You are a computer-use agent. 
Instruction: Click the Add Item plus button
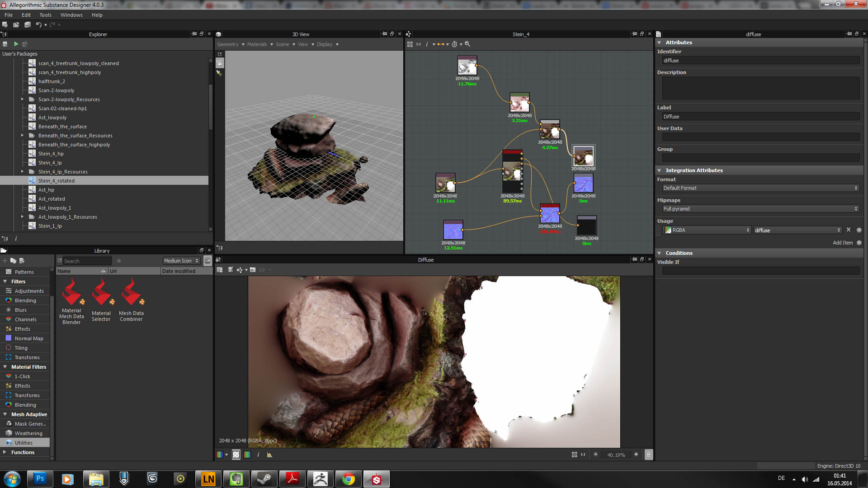pos(859,243)
